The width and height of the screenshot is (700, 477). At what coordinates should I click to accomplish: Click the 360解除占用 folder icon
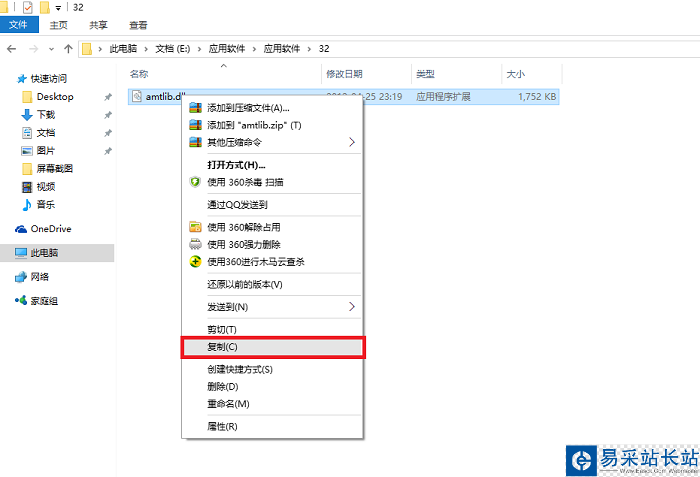point(196,227)
